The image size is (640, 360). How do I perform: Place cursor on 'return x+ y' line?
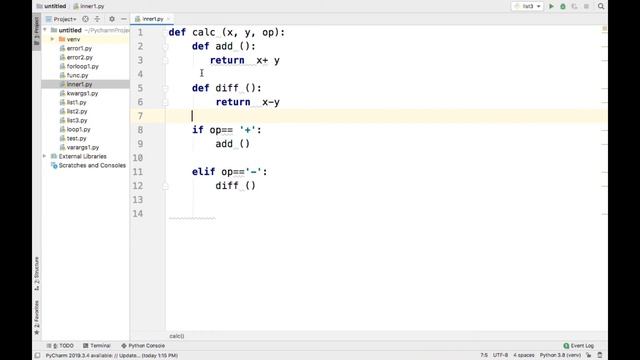pos(245,60)
